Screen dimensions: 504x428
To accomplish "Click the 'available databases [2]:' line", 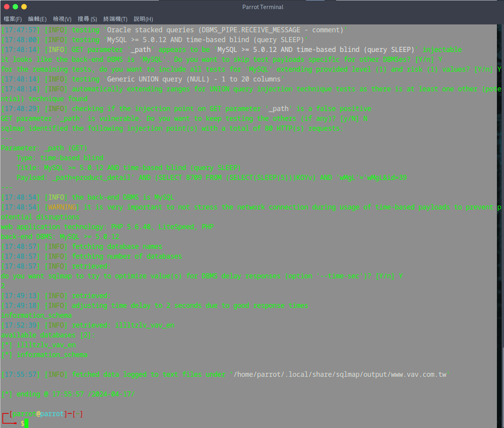I will click(48, 335).
